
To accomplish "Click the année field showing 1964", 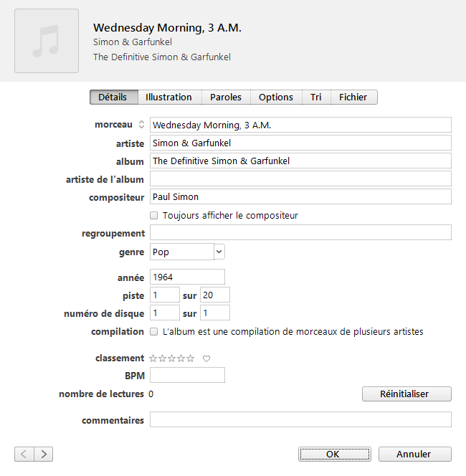I will click(x=187, y=277).
